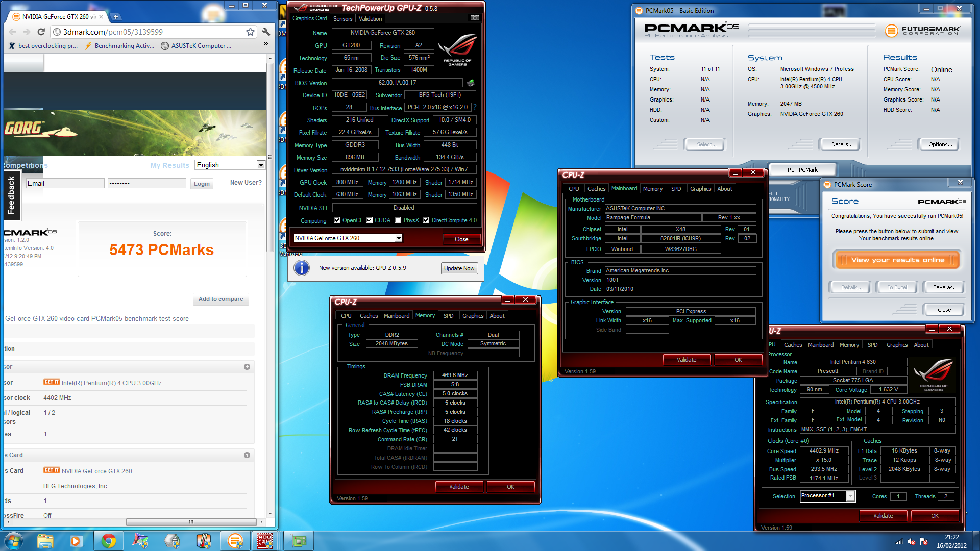Viewport: 980px width, 551px height.
Task: Collapse the graphics card section on the 3dmark page
Action: [x=247, y=455]
